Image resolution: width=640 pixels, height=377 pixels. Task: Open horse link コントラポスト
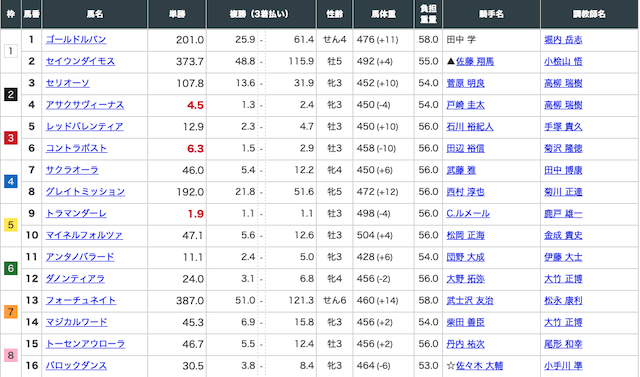point(76,149)
